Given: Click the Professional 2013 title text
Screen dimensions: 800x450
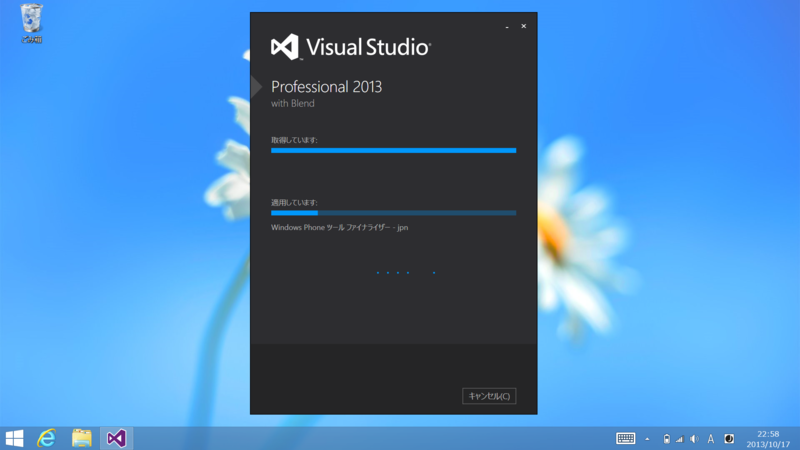Looking at the screenshot, I should point(327,87).
